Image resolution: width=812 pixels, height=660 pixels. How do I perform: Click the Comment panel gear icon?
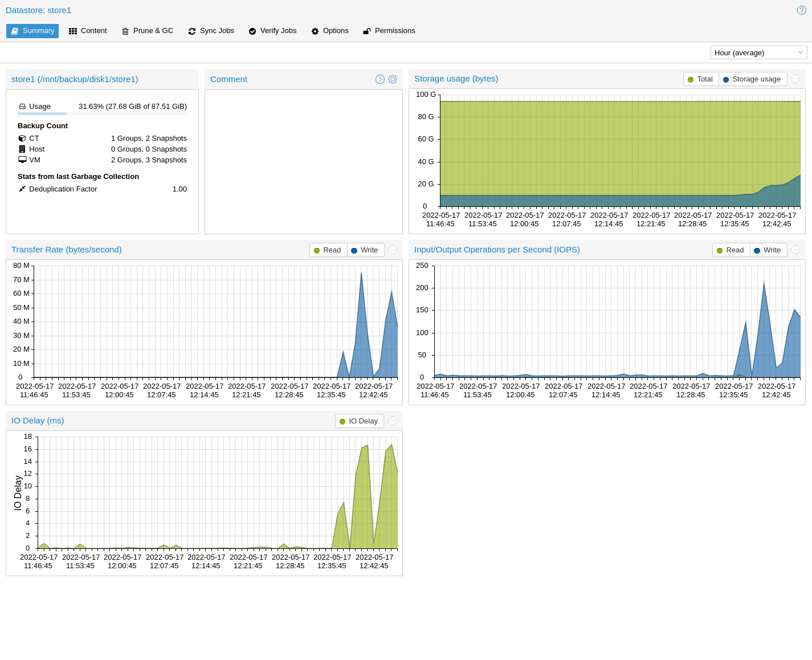pos(393,79)
